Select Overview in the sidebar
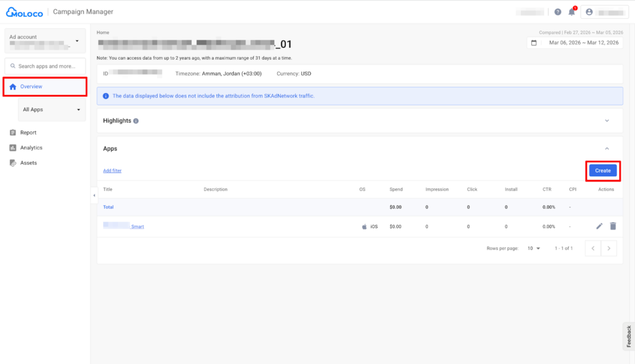The height and width of the screenshot is (364, 635). (x=31, y=87)
